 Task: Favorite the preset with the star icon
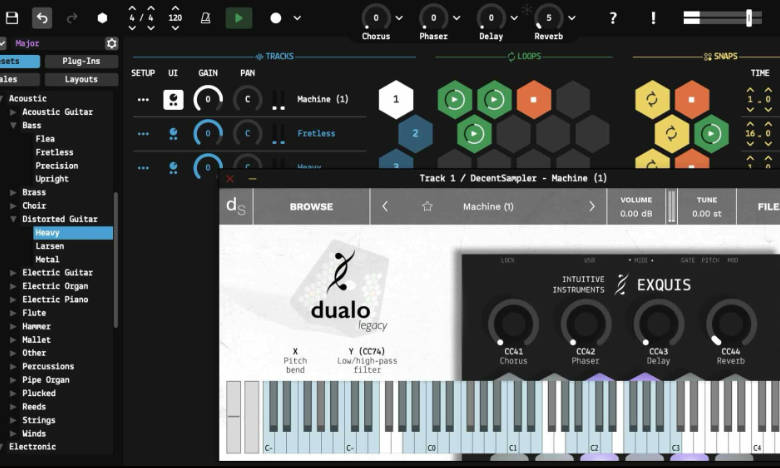tap(427, 207)
